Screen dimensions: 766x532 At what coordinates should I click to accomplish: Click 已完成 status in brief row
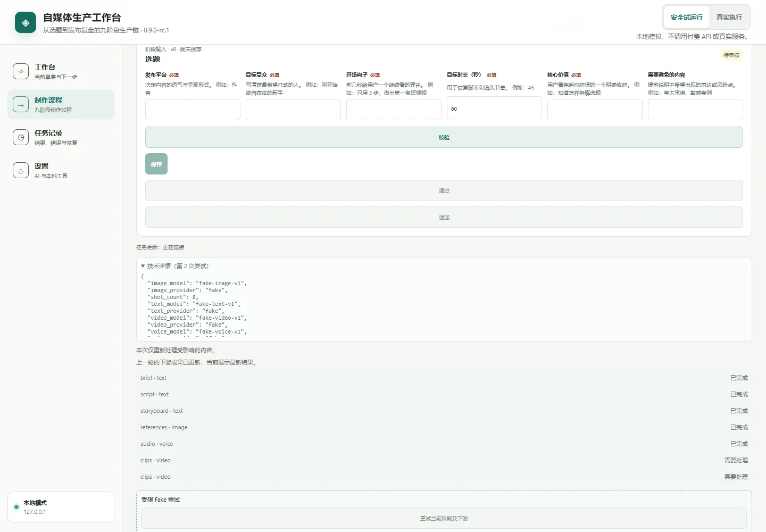739,378
